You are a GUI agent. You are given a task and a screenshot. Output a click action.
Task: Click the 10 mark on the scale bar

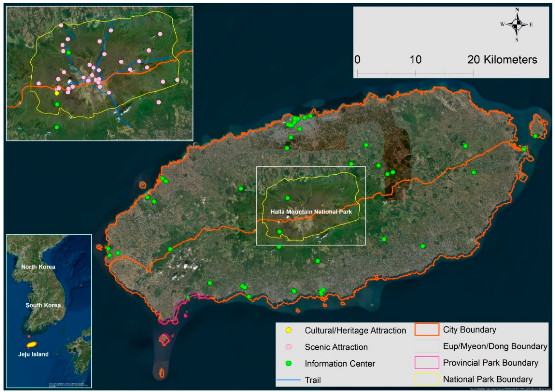pyautogui.click(x=416, y=60)
